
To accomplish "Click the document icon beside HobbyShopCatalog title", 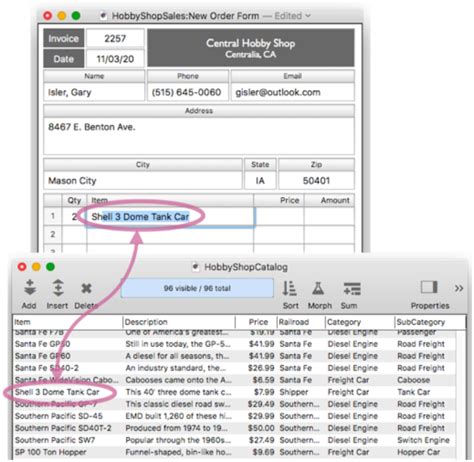I will [195, 267].
